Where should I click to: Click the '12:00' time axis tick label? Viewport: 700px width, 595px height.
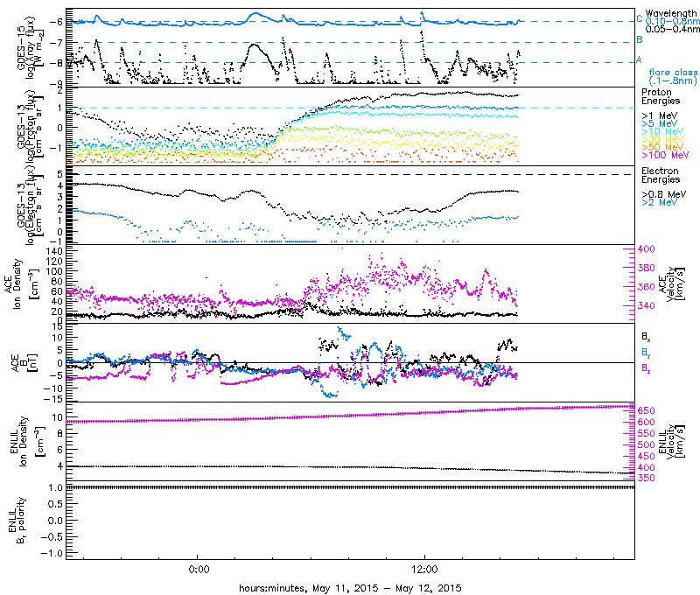(424, 570)
